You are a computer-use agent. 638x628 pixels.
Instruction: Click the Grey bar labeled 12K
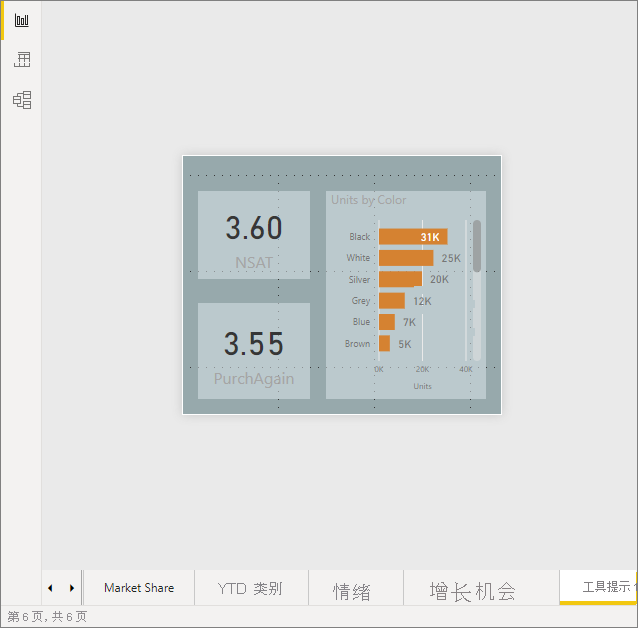(391, 301)
